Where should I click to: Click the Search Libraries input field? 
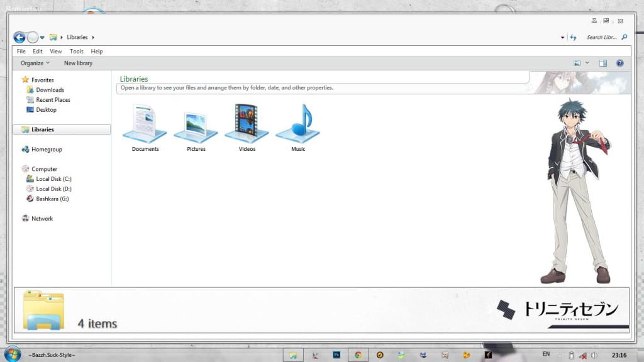coord(602,38)
